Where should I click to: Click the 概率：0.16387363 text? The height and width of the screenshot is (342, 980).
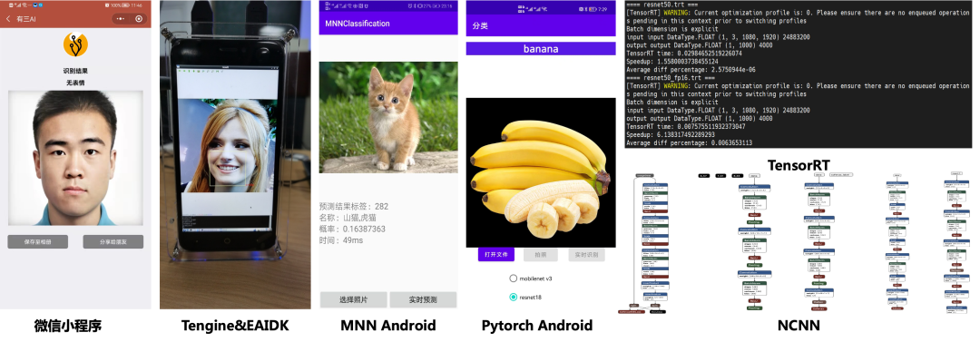(x=352, y=229)
